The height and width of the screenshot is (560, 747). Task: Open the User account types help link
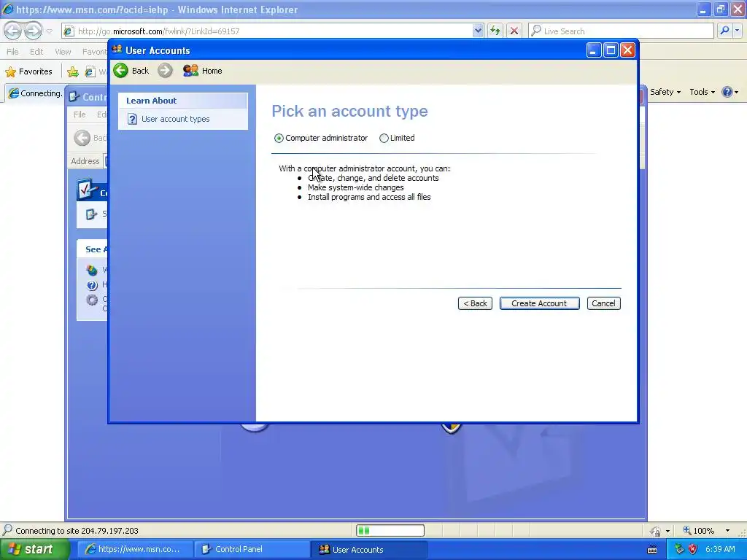175,119
